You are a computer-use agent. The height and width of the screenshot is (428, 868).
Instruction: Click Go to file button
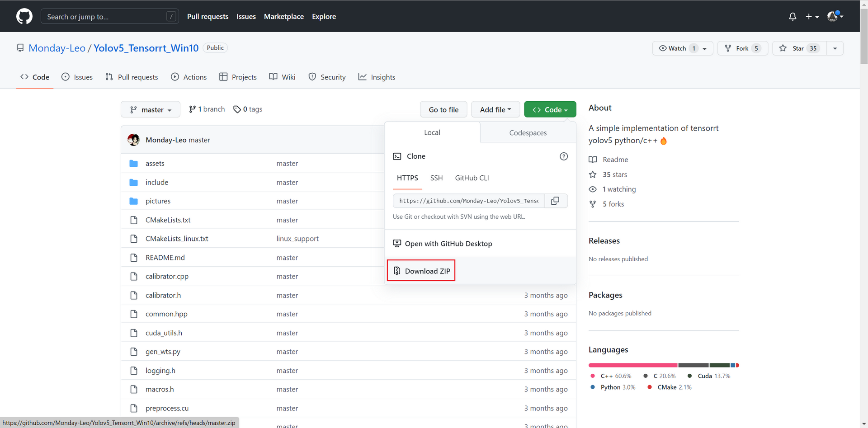[443, 109]
